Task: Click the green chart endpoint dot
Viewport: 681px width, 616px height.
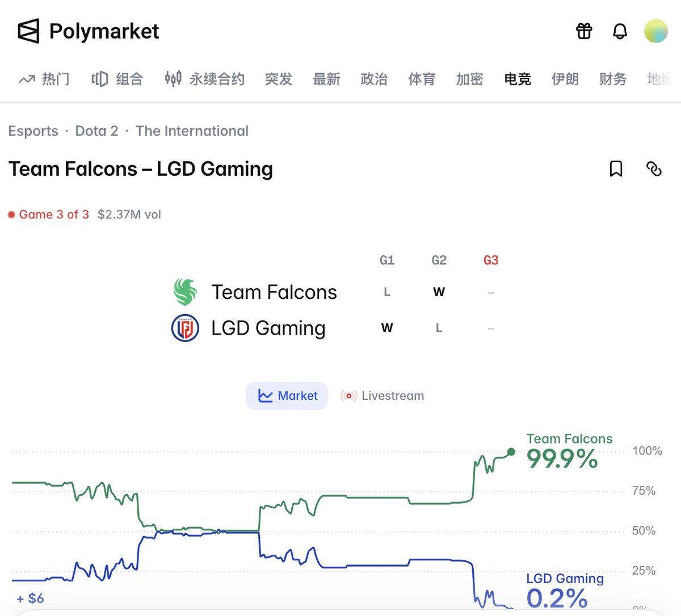Action: pyautogui.click(x=511, y=452)
